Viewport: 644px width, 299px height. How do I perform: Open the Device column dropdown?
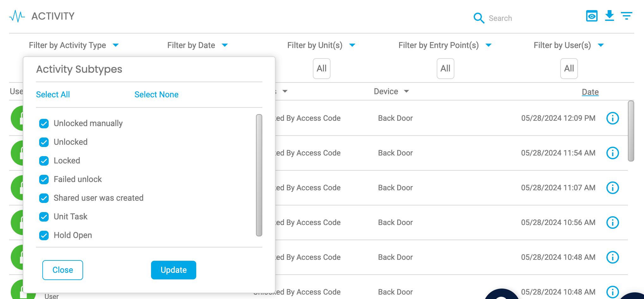[406, 91]
